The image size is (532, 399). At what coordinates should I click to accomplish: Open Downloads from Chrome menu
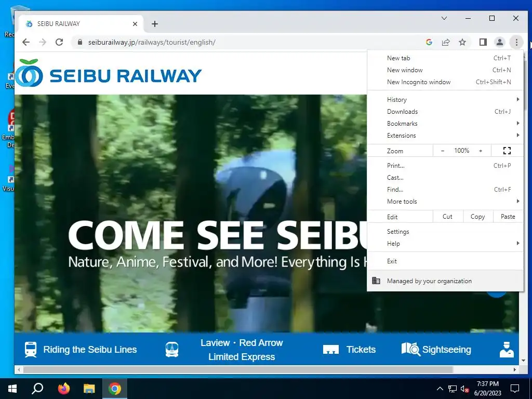[445, 112]
